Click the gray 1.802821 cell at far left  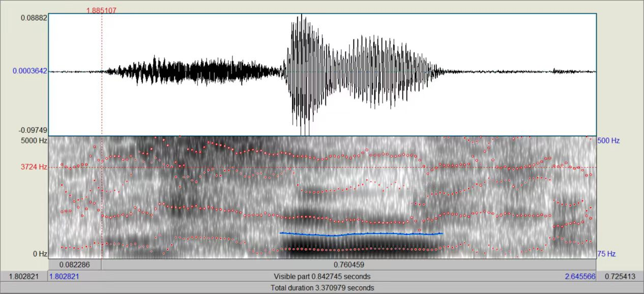coord(24,276)
